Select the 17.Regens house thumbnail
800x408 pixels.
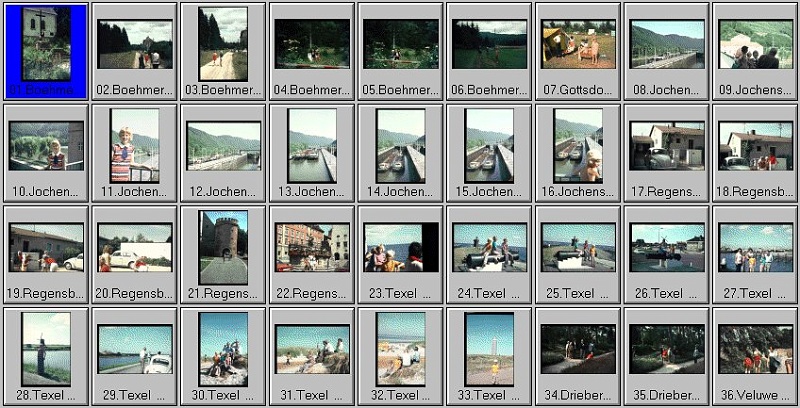click(667, 146)
